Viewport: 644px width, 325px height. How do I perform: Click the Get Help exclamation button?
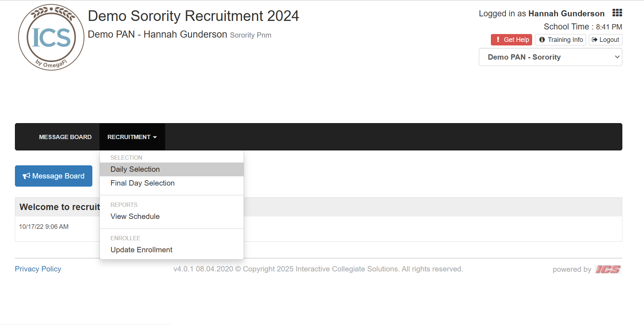click(511, 40)
